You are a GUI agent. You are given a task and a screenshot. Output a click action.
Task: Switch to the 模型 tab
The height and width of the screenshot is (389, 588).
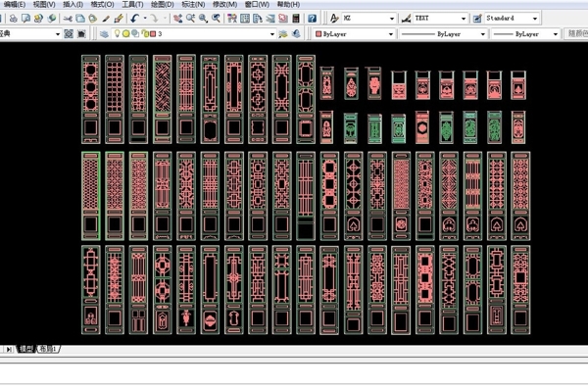(x=25, y=349)
